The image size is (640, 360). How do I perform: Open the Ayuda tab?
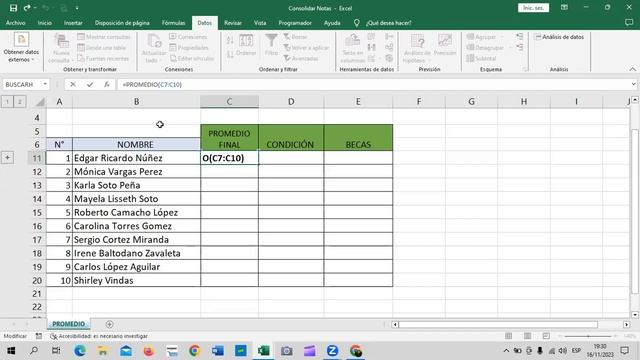(332, 23)
